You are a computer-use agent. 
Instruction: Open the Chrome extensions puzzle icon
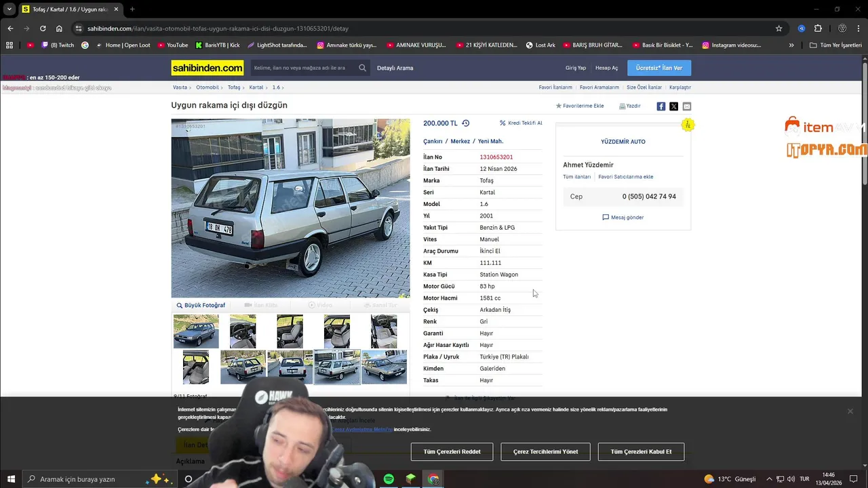pos(818,28)
